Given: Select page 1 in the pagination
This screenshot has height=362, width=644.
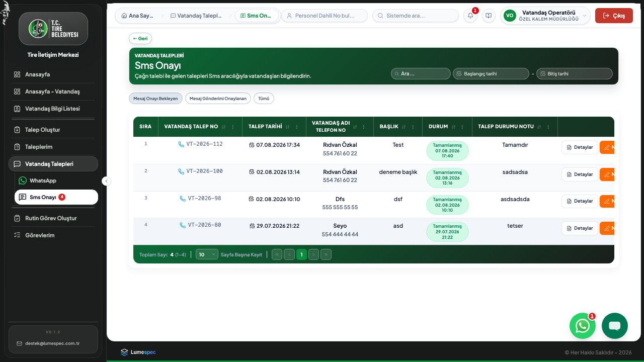Looking at the screenshot, I should tap(301, 254).
